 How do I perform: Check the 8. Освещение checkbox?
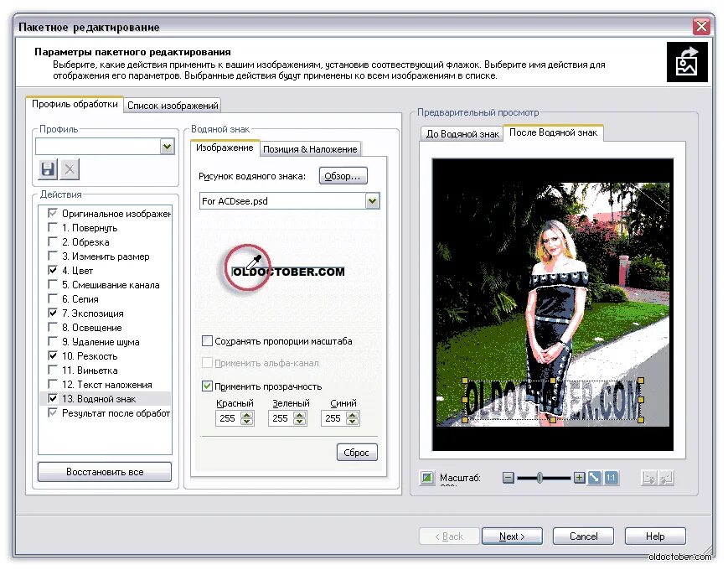pos(53,328)
